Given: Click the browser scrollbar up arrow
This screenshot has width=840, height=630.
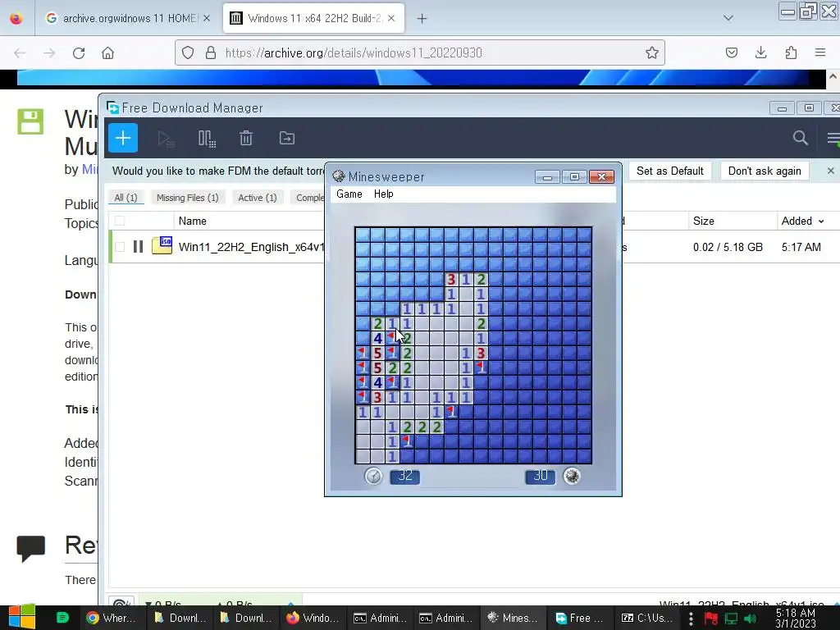Looking at the screenshot, I should click(833, 76).
